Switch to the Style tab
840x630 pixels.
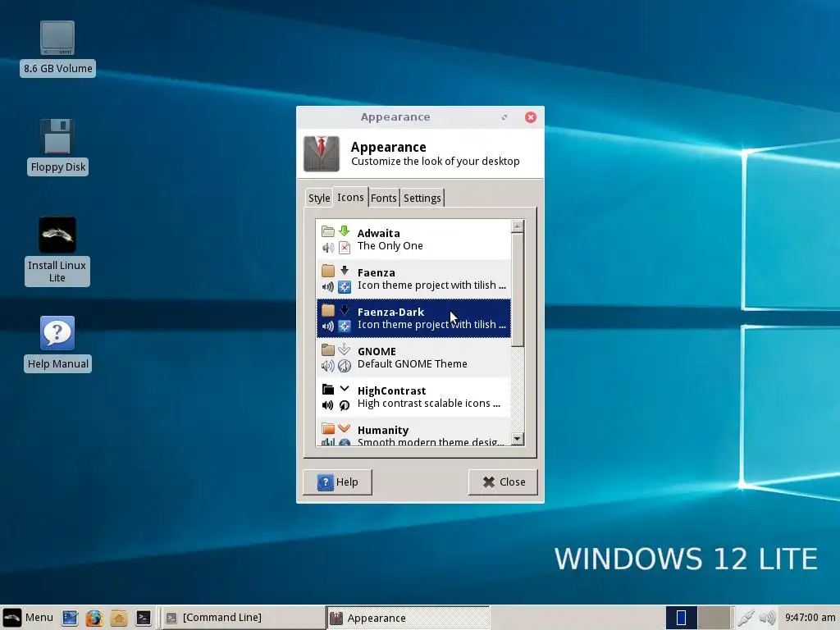click(x=319, y=198)
